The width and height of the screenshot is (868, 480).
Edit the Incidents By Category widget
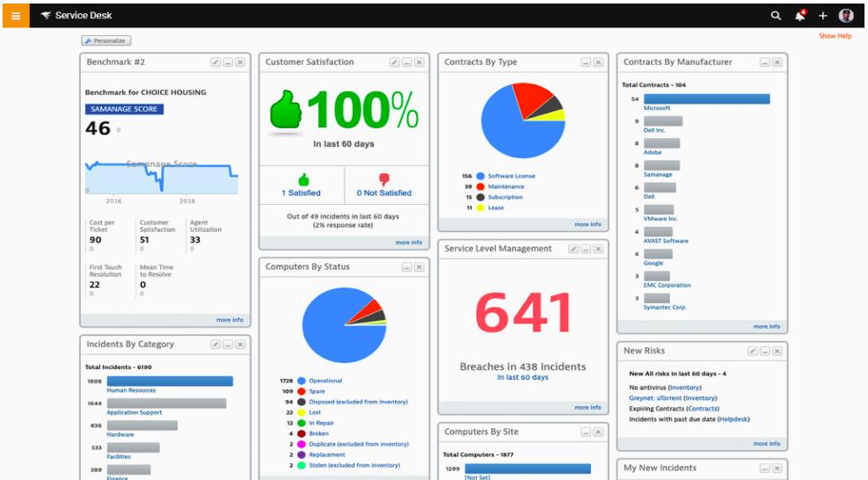tap(215, 345)
